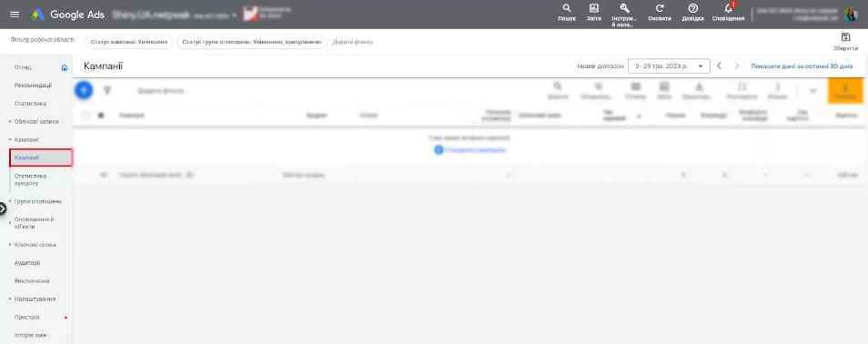868x344 pixels.
Task: Click the Стовпці columns toolbar icon
Action: [x=635, y=90]
